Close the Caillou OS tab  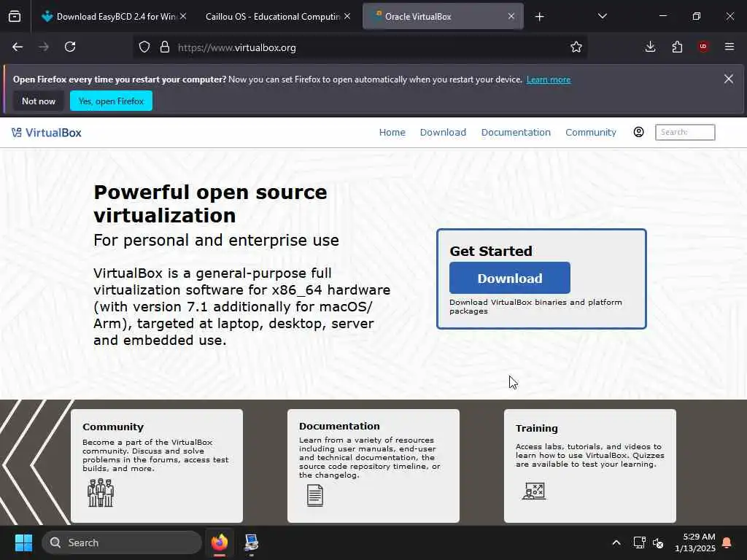click(347, 16)
